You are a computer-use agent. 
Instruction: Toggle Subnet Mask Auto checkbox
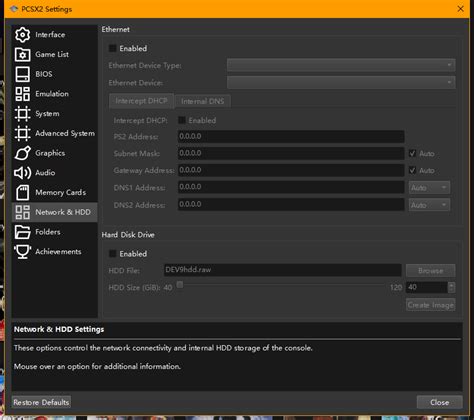point(412,153)
